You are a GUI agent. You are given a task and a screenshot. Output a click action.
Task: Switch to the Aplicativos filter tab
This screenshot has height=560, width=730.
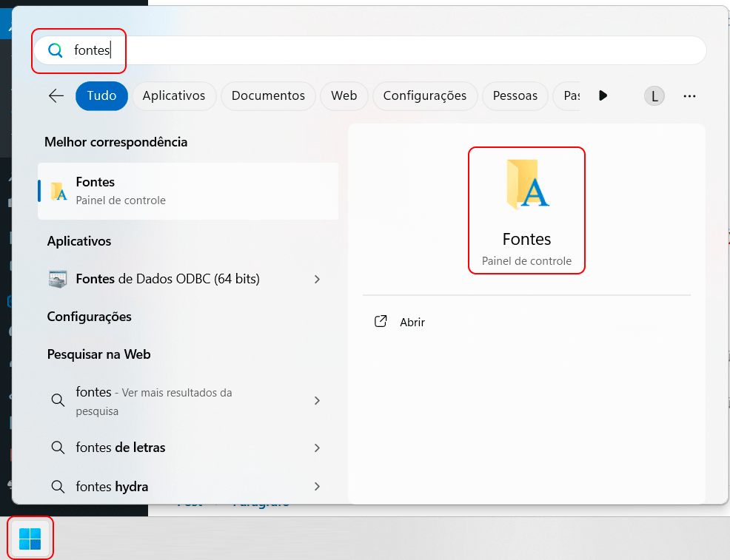coord(173,96)
